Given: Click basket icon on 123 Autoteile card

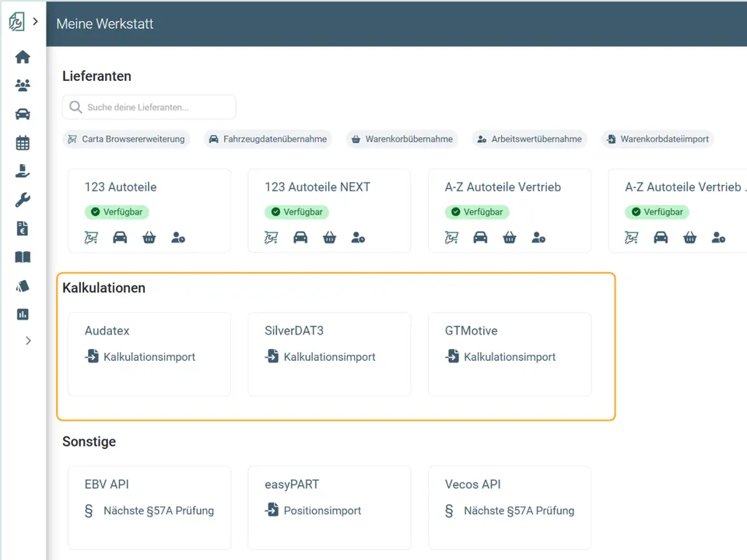Looking at the screenshot, I should 149,237.
